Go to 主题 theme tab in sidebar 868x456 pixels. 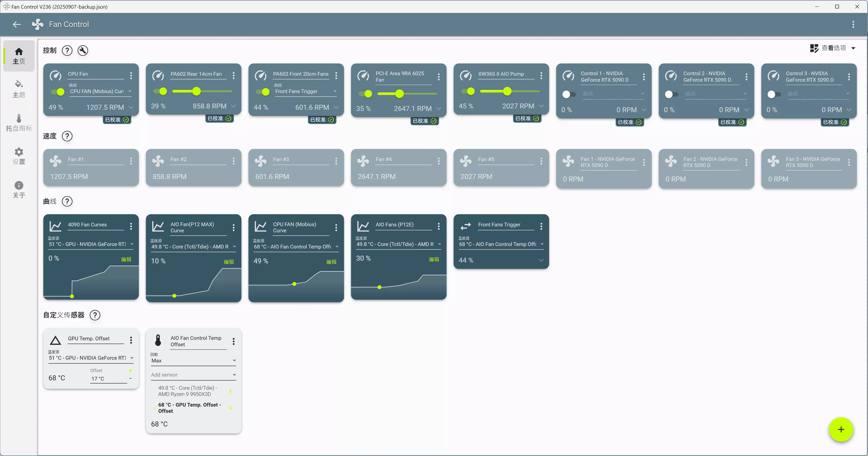[x=19, y=89]
